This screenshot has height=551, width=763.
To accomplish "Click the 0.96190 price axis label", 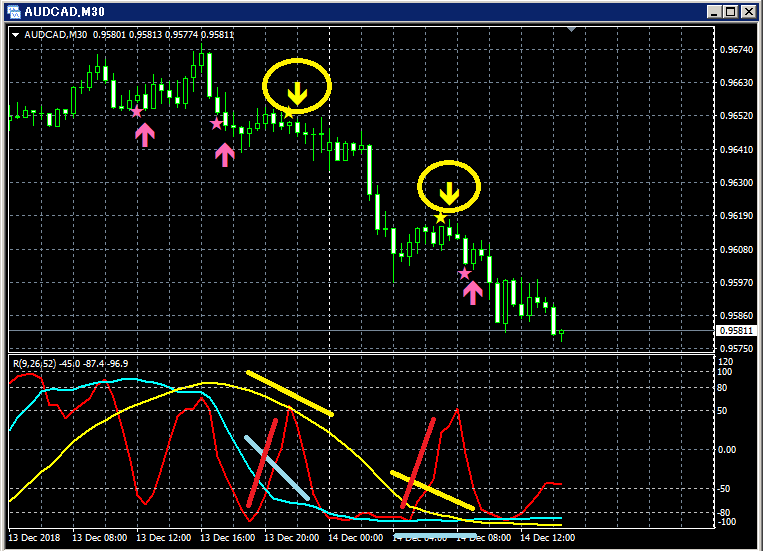I will click(x=736, y=216).
